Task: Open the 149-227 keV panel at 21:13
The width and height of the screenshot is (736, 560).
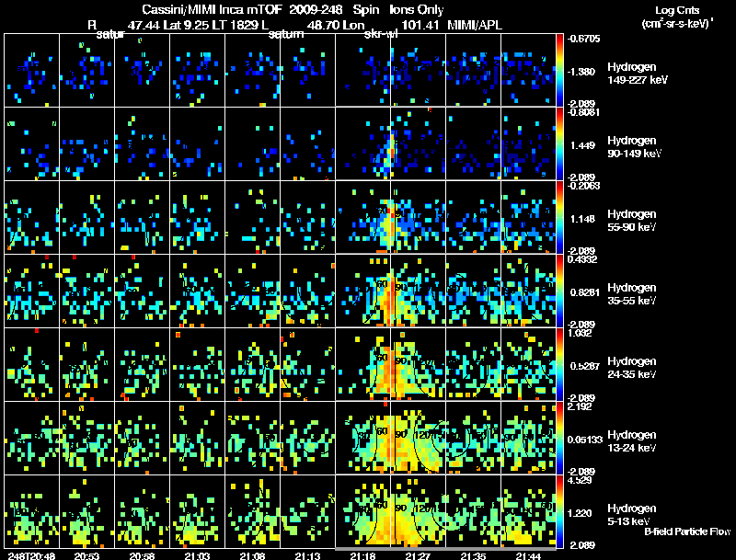Action: coord(307,71)
